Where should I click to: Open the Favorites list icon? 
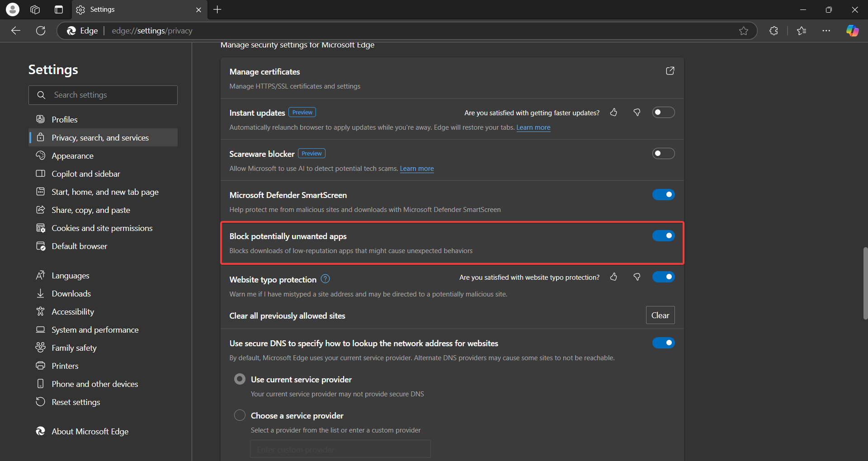click(802, 31)
